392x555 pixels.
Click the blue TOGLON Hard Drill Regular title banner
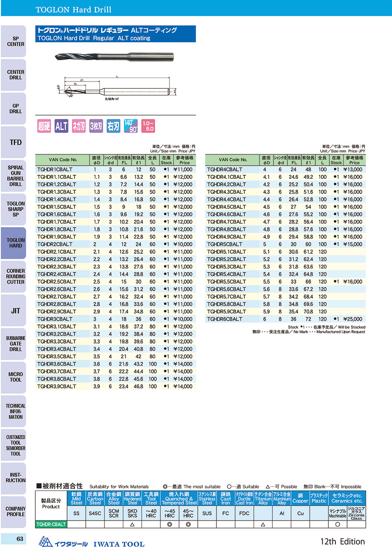pos(115,34)
